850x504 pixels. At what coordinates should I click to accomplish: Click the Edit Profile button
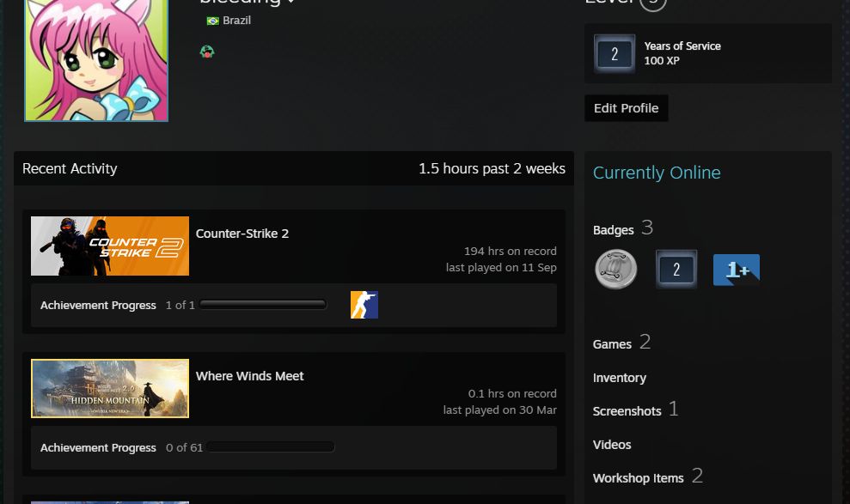tap(627, 108)
